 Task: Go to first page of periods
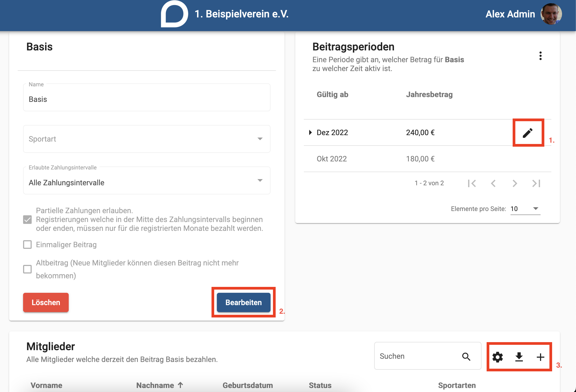[472, 183]
